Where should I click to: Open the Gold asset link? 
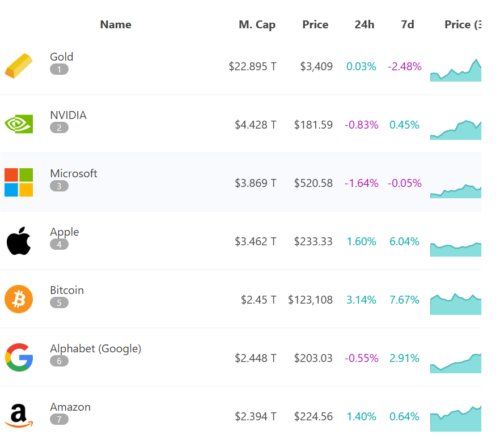click(62, 57)
